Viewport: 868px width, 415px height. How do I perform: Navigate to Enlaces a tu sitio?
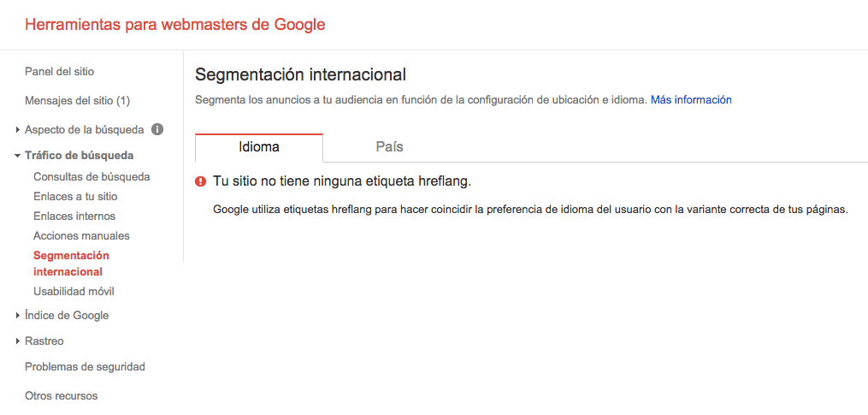[75, 197]
